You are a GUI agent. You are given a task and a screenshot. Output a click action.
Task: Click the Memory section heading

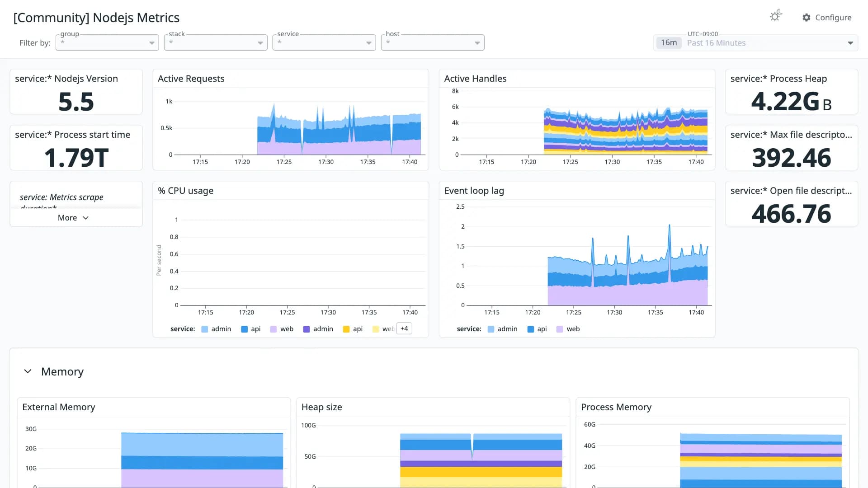(x=62, y=371)
